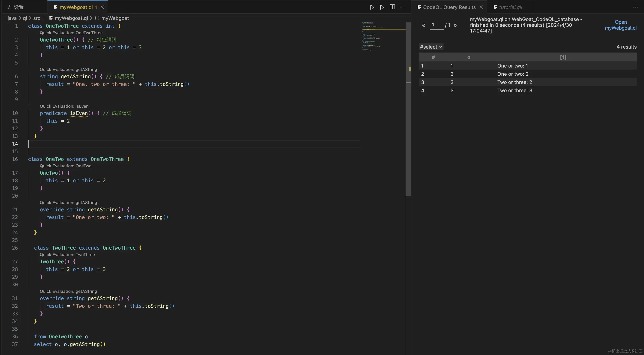Open the editor's more actions ellipsis menu
Viewport: 644px width, 355px height.
[402, 7]
